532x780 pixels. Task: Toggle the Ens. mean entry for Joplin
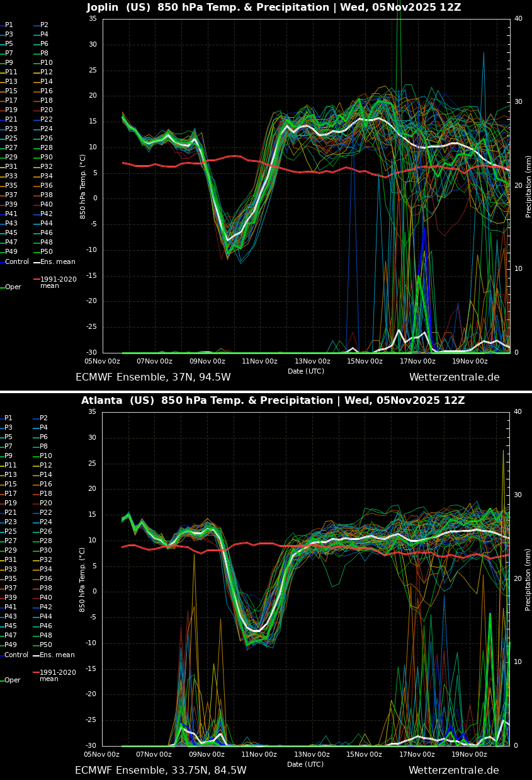[x=59, y=261]
